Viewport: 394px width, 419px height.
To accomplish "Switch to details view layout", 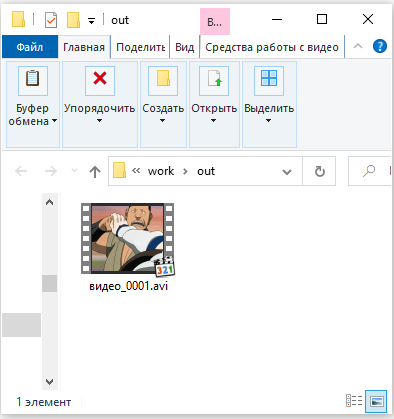I will pyautogui.click(x=354, y=401).
